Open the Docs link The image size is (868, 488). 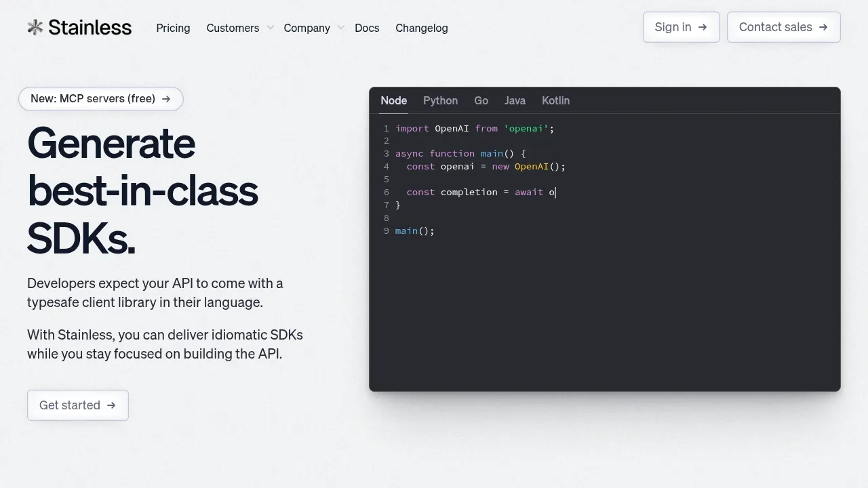367,28
